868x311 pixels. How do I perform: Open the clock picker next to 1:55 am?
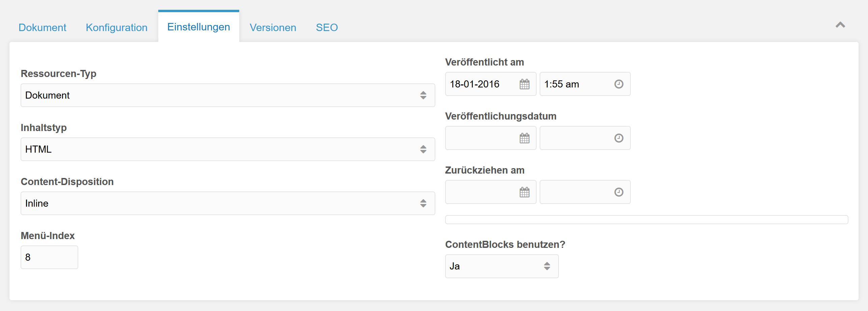[619, 84]
